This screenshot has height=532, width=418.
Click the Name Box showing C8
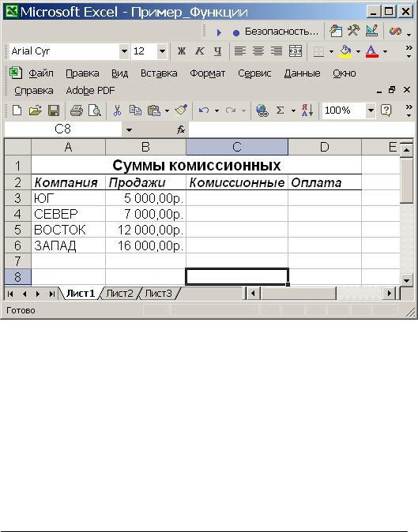pos(63,129)
